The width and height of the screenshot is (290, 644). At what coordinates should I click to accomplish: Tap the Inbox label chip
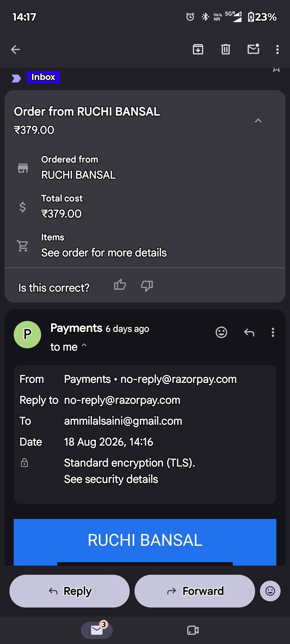(43, 77)
